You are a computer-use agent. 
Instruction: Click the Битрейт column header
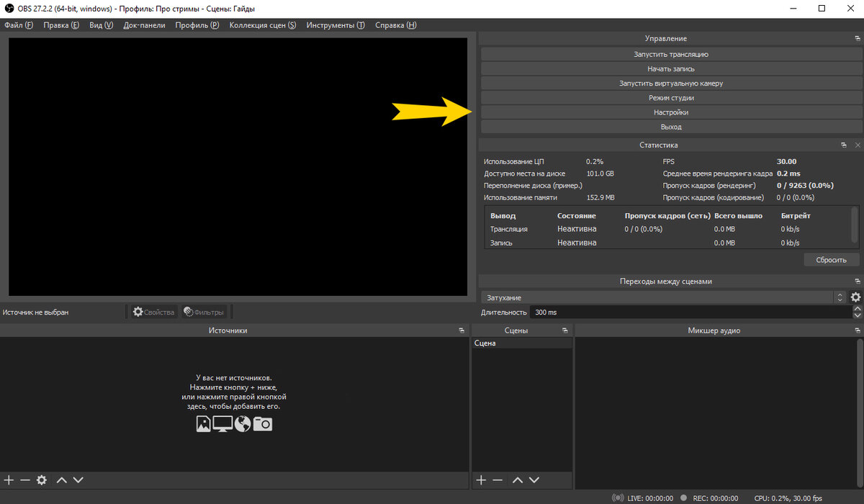pos(796,215)
